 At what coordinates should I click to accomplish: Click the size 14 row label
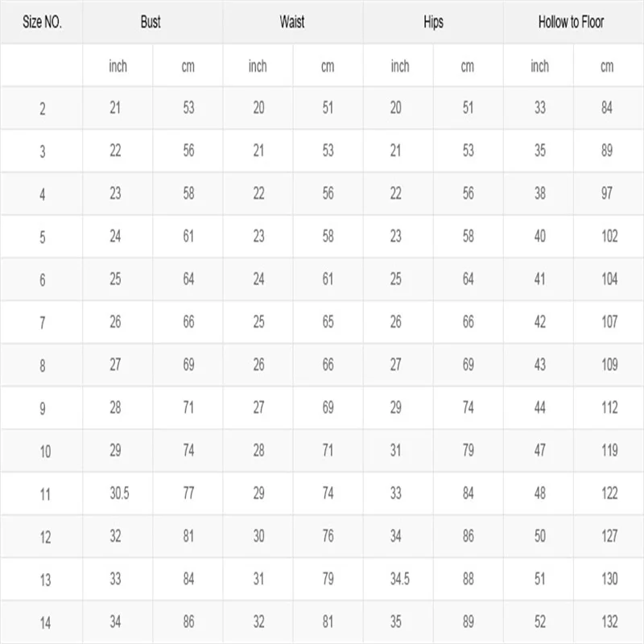pyautogui.click(x=45, y=622)
